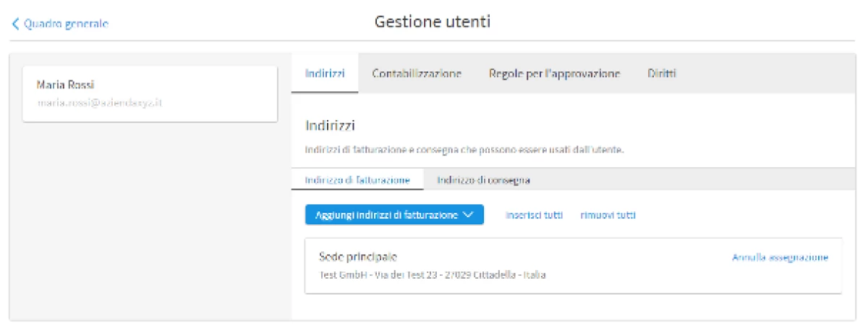This screenshot has height=333, width=868.
Task: Open the Regole per l'approvazione tab
Action: (x=554, y=73)
